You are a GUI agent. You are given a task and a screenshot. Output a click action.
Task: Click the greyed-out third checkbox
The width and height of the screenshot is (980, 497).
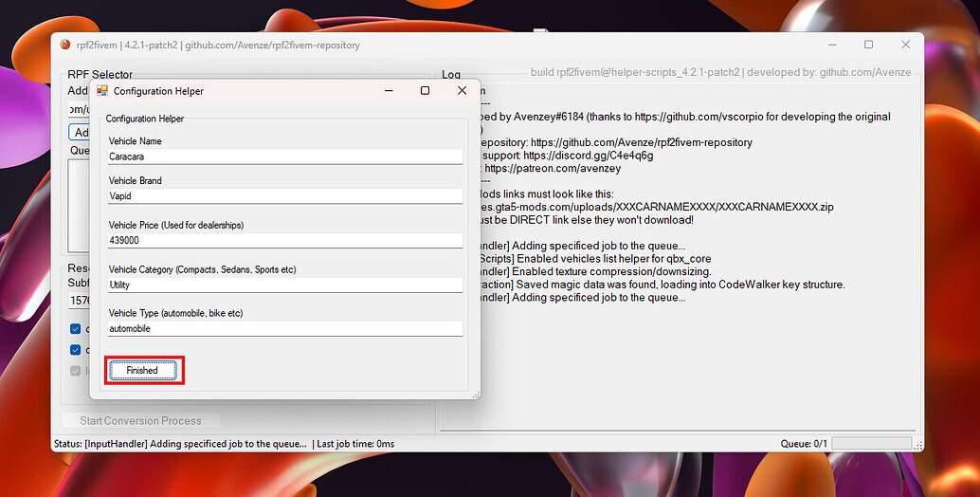click(76, 371)
